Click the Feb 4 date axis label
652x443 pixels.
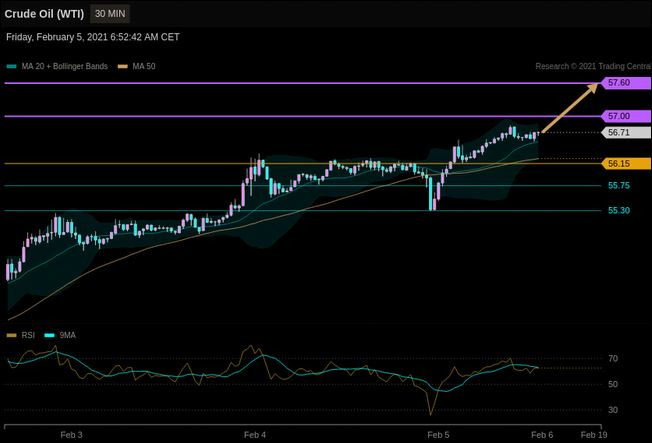pos(255,435)
